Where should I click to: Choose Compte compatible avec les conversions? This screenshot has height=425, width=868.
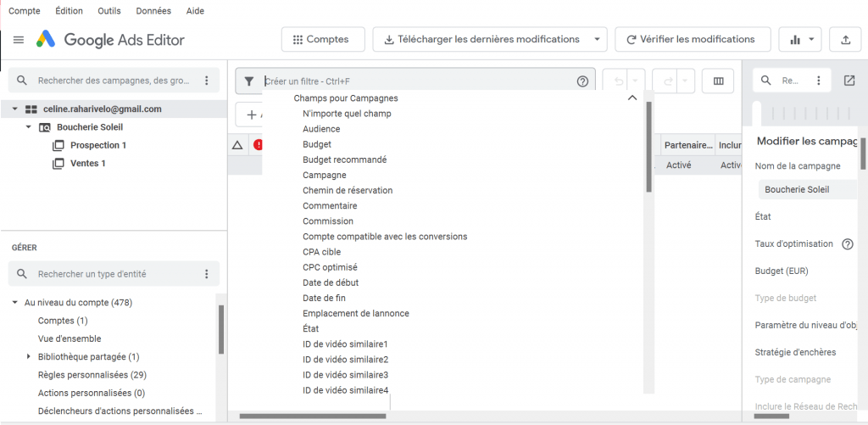385,237
